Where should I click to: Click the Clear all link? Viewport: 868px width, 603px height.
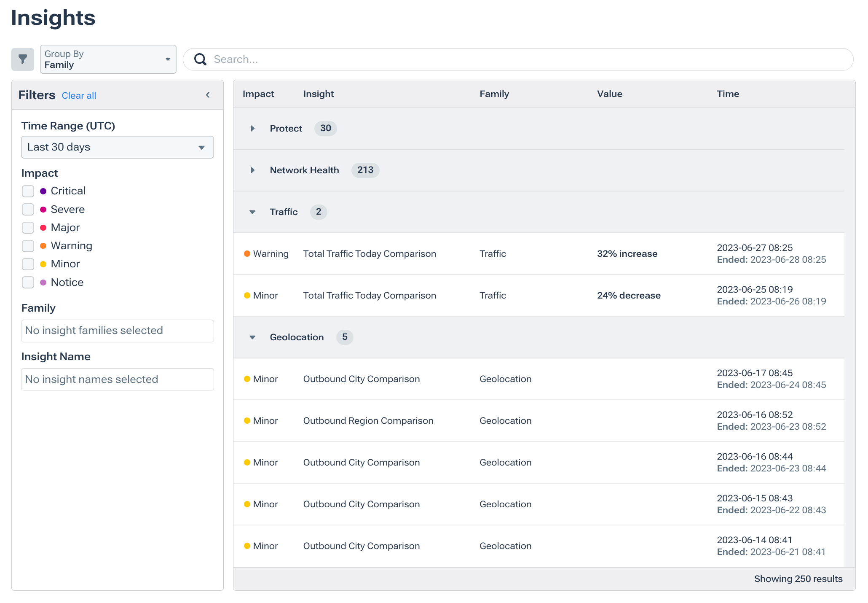click(79, 95)
